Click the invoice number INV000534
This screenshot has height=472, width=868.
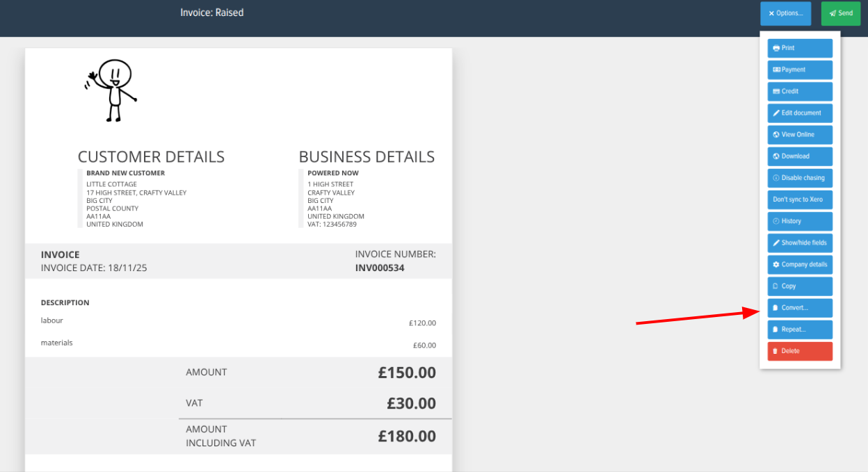[x=379, y=268]
